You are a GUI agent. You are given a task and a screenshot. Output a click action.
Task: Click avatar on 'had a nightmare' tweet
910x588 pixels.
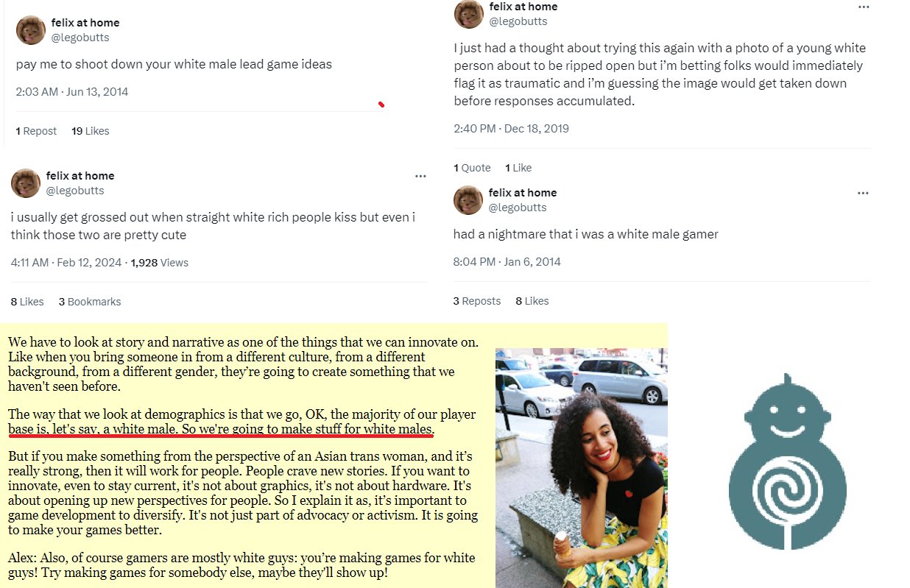[468, 200]
